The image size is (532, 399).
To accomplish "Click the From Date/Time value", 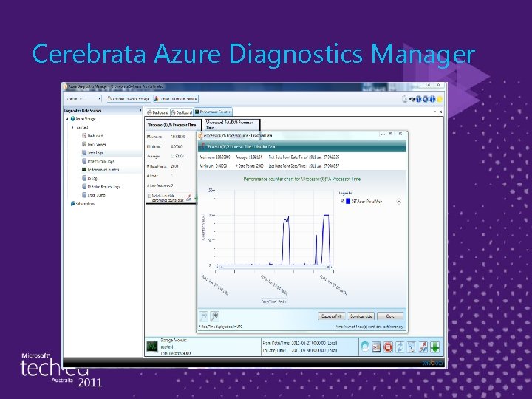I will click(314, 343).
